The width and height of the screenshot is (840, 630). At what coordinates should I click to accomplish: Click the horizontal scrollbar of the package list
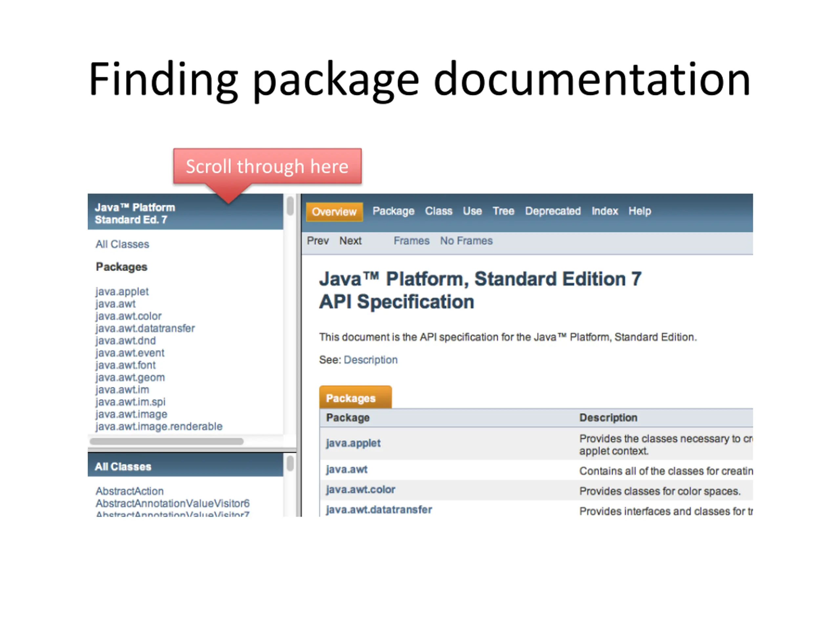(166, 441)
